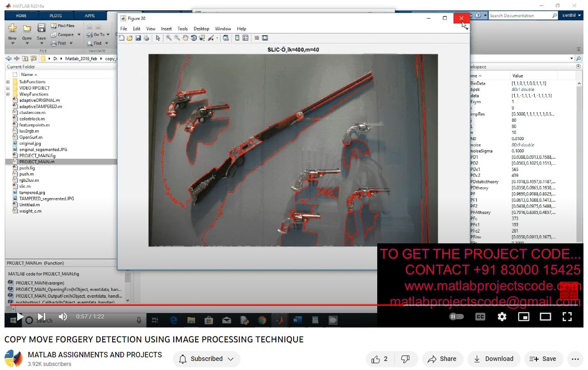Screen dimensions: 588x370
Task: Select the Zoom In tool in Figure 20
Action: (169, 38)
